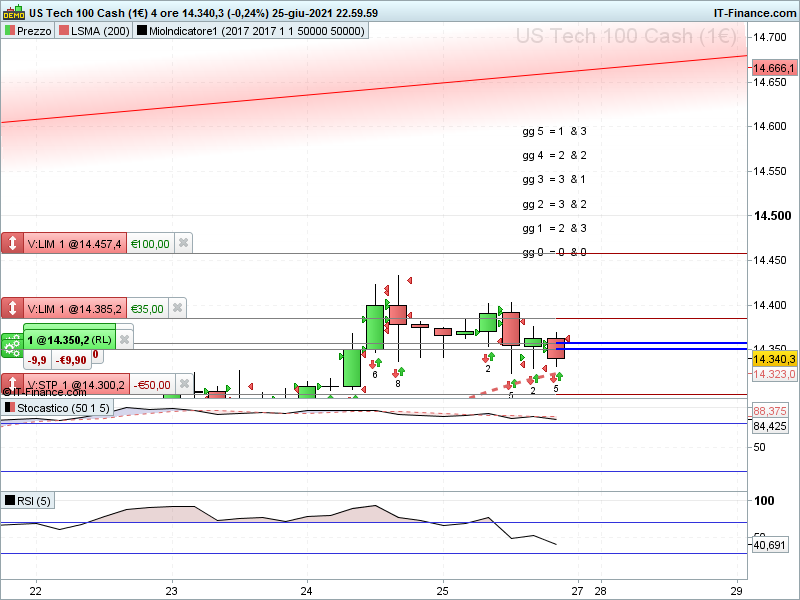Click date 29 on the time axis
The width and height of the screenshot is (800, 600).
[x=736, y=591]
